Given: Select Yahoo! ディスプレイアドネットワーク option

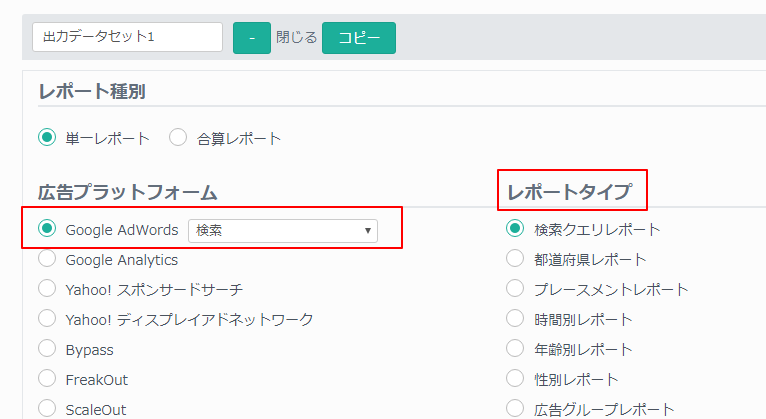Looking at the screenshot, I should [47, 318].
